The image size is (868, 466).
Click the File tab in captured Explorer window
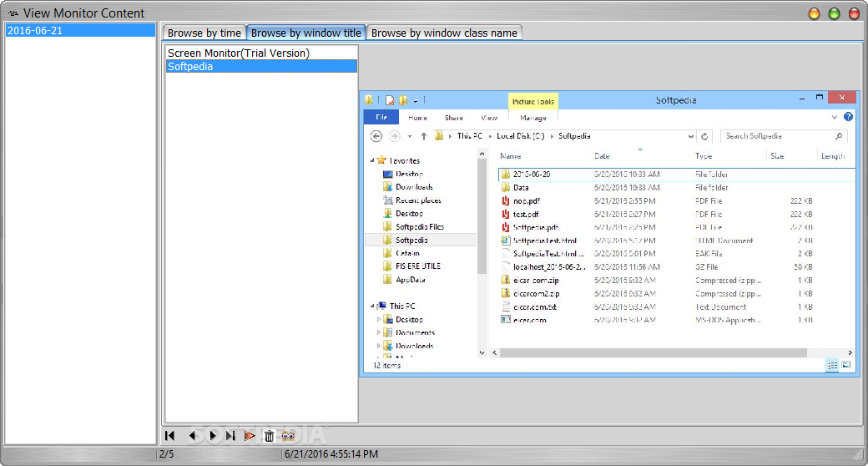tap(381, 118)
